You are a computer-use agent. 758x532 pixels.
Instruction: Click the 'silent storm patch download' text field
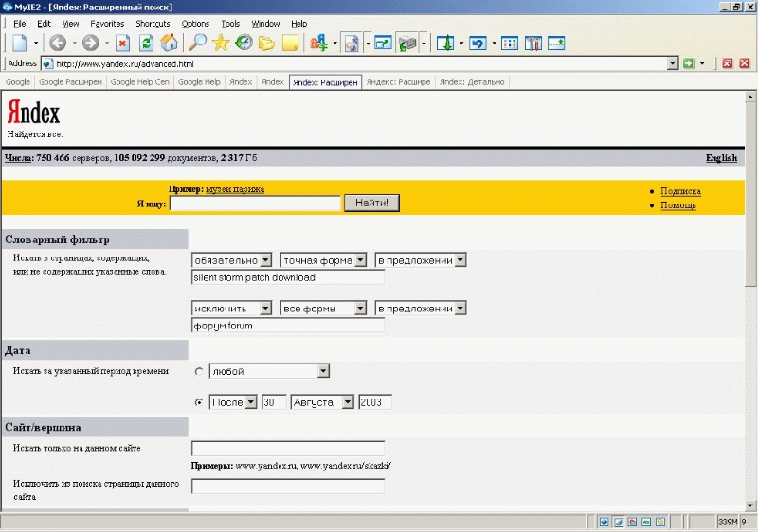pos(288,277)
